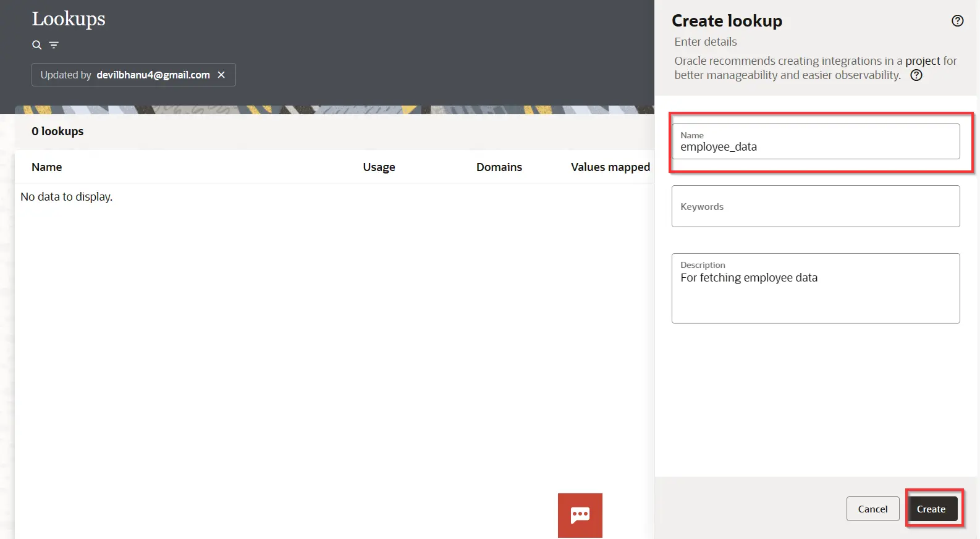The width and height of the screenshot is (980, 539).
Task: Click the Lookups page title
Action: 69,19
